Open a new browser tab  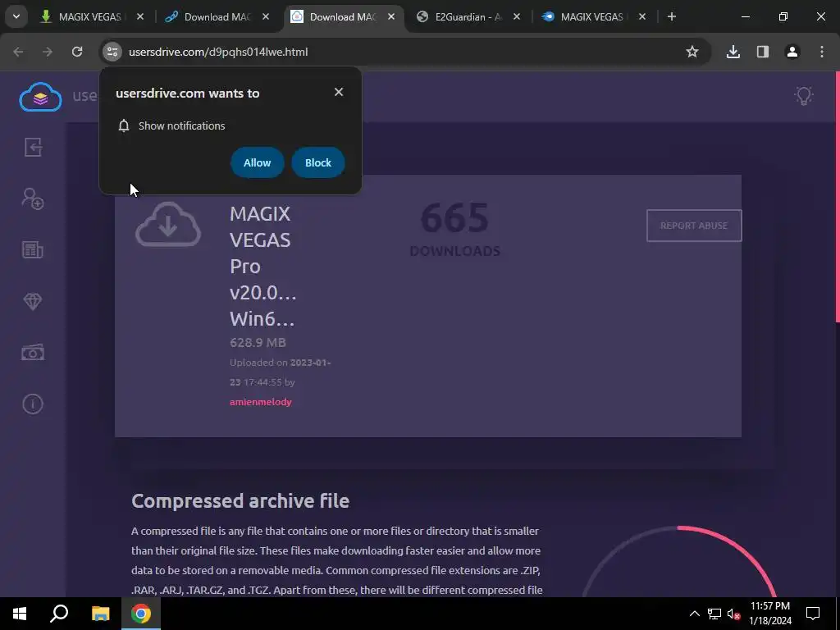point(672,16)
